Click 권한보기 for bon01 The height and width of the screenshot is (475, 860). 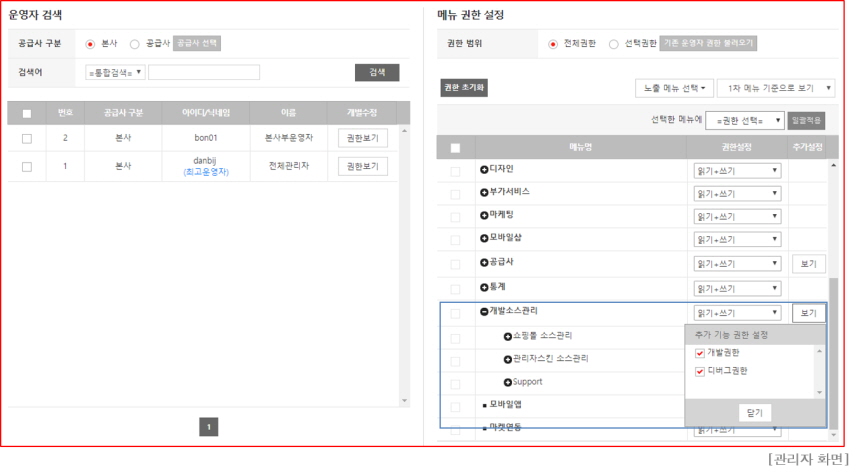click(363, 138)
